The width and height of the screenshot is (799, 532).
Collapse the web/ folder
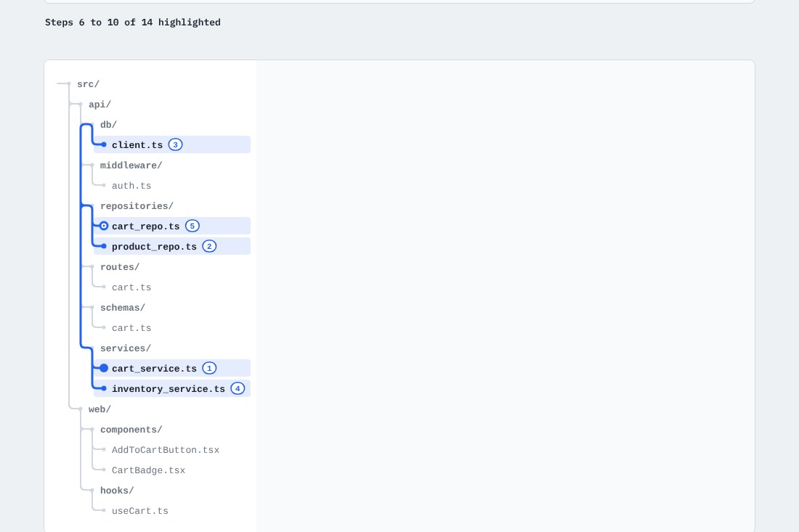pyautogui.click(x=100, y=409)
